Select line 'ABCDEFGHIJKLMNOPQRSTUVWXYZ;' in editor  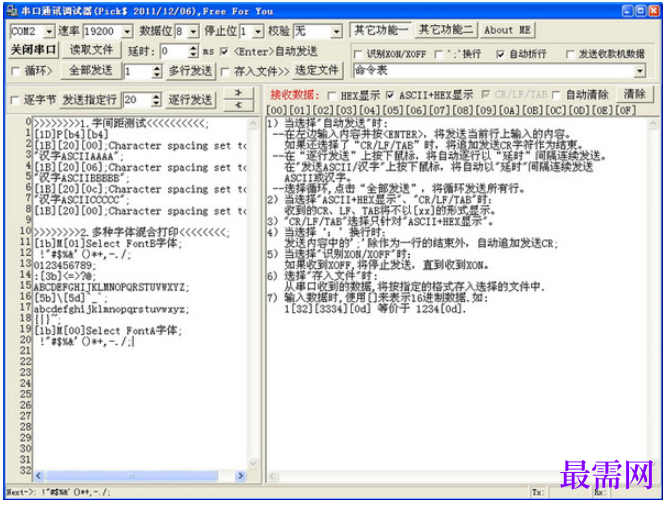coord(111,287)
